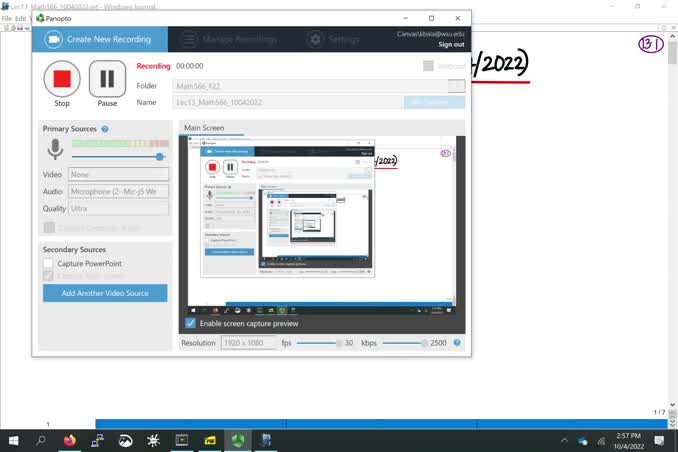Uncheck Enable screen capture preview
Viewport: 678px width, 452px height.
[x=190, y=324]
